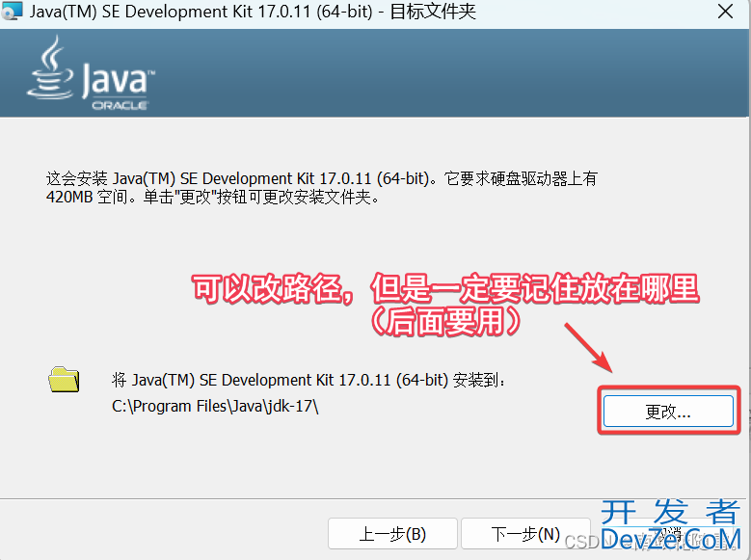
Task: Go back with 上一步(B) button
Action: pos(392,534)
